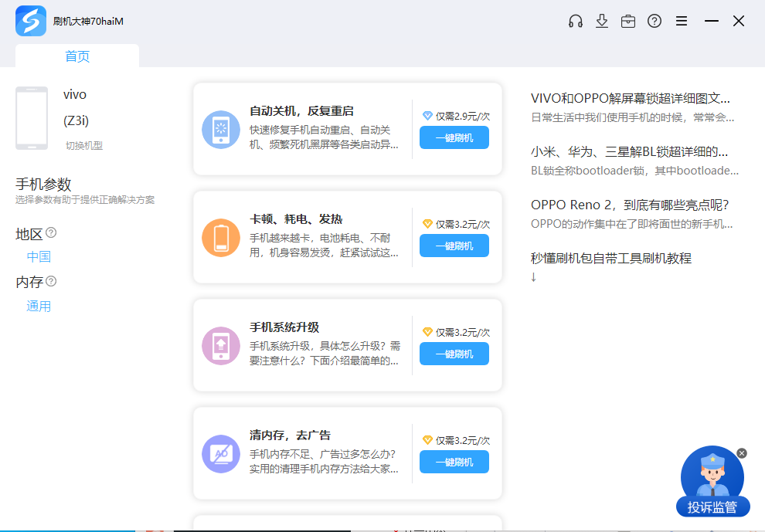
Task: Select 通用 memory value
Action: point(39,307)
